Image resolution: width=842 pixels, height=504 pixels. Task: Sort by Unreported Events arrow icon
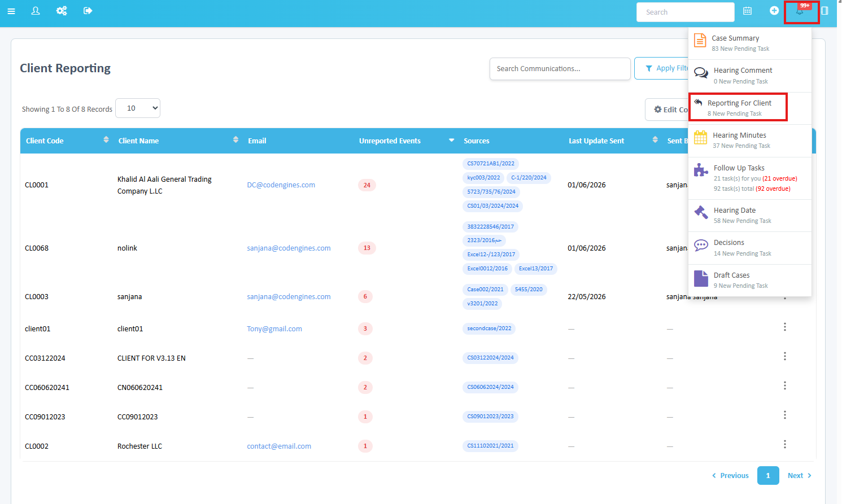[451, 140]
